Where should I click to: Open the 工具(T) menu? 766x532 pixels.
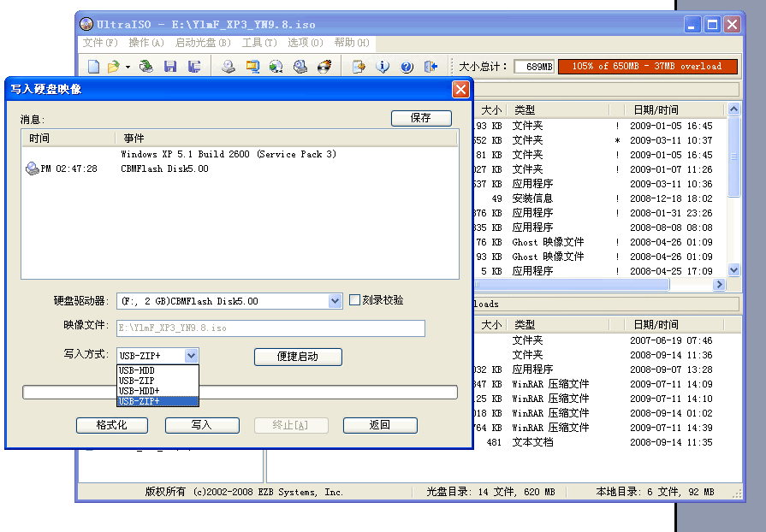pos(259,43)
